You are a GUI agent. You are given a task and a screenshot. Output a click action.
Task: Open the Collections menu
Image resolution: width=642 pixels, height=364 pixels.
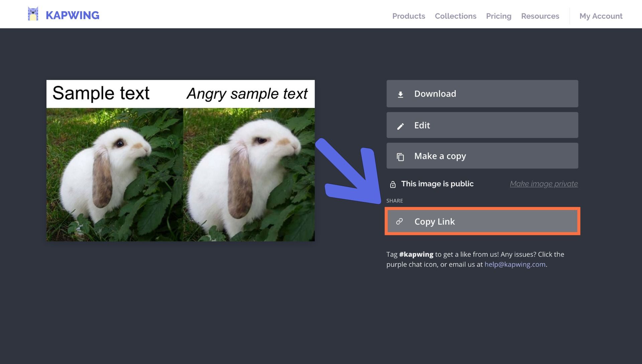point(455,16)
